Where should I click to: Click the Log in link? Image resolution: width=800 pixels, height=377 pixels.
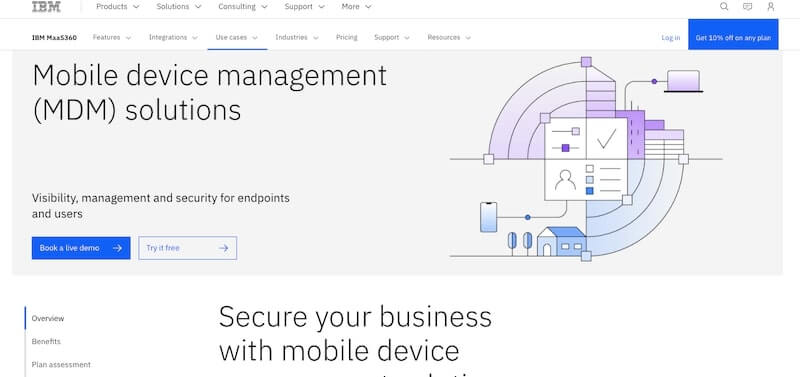tap(670, 38)
